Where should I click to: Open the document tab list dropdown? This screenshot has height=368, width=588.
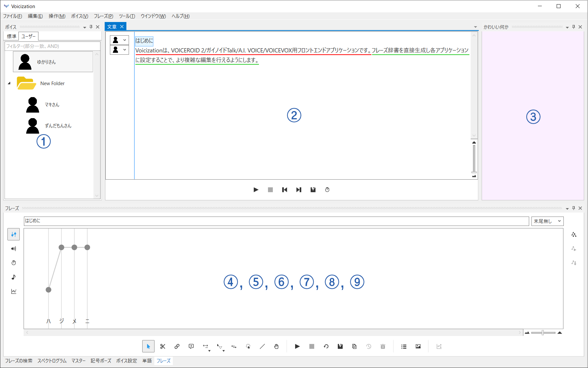click(475, 27)
